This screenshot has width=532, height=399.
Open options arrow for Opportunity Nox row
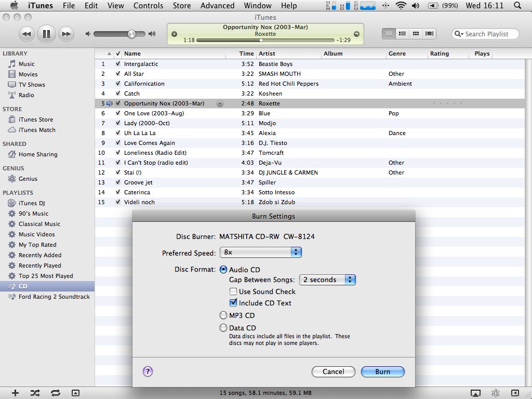(x=220, y=103)
